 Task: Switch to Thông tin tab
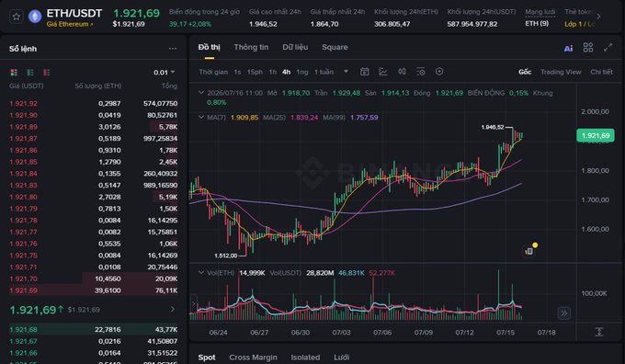tap(251, 47)
